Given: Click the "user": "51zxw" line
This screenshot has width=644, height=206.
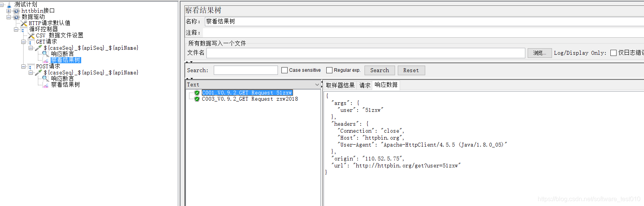Looking at the screenshot, I should [x=360, y=110].
